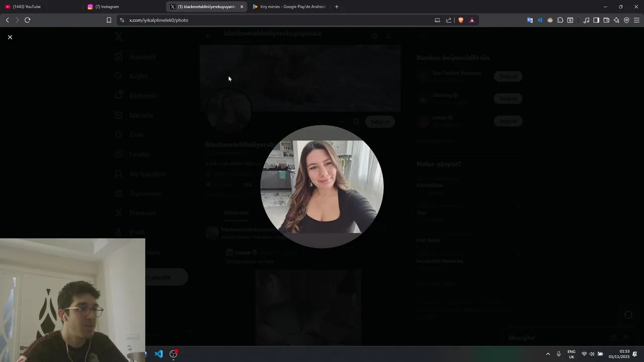
Task: Switch to the (7) Instagram tab
Action: click(123, 7)
